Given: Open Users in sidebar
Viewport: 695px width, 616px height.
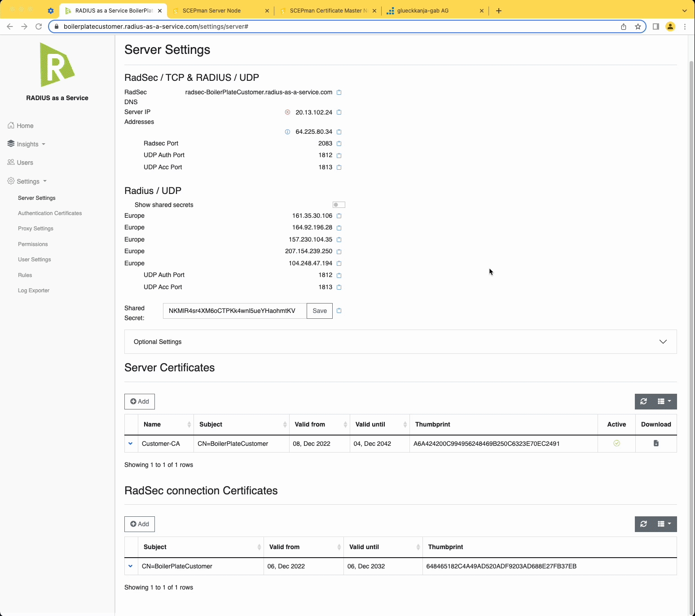Looking at the screenshot, I should coord(21,163).
